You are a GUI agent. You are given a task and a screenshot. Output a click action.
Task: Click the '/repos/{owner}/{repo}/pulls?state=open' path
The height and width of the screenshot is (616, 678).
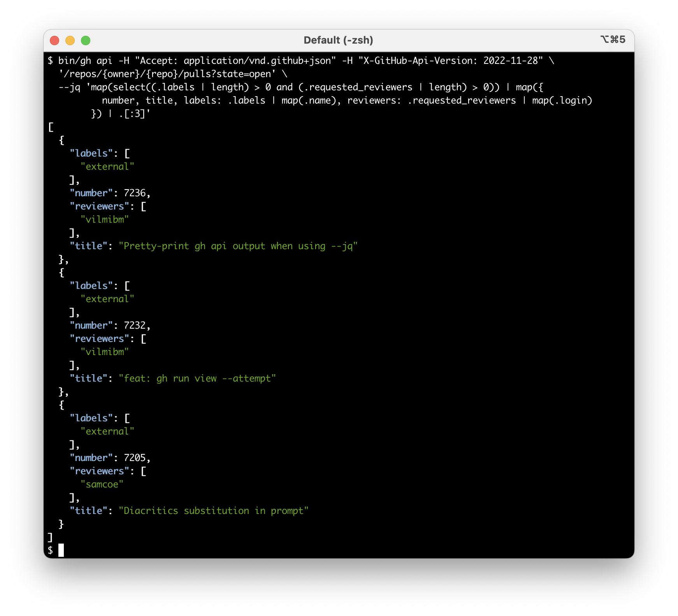(167, 74)
